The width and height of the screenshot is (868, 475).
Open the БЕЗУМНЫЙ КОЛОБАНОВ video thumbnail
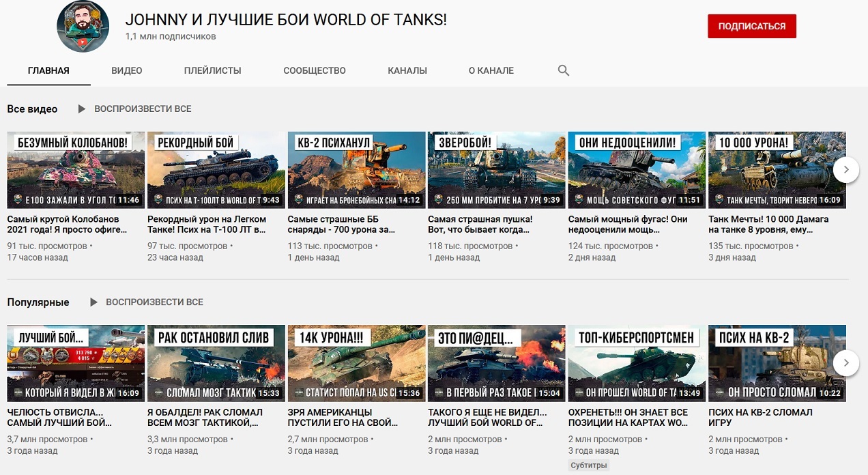coord(76,170)
